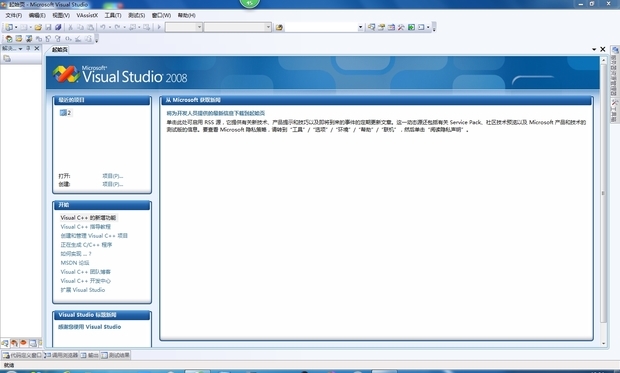This screenshot has height=373, width=620.
Task: Click the MSDN 论坛 link
Action: coord(75,263)
